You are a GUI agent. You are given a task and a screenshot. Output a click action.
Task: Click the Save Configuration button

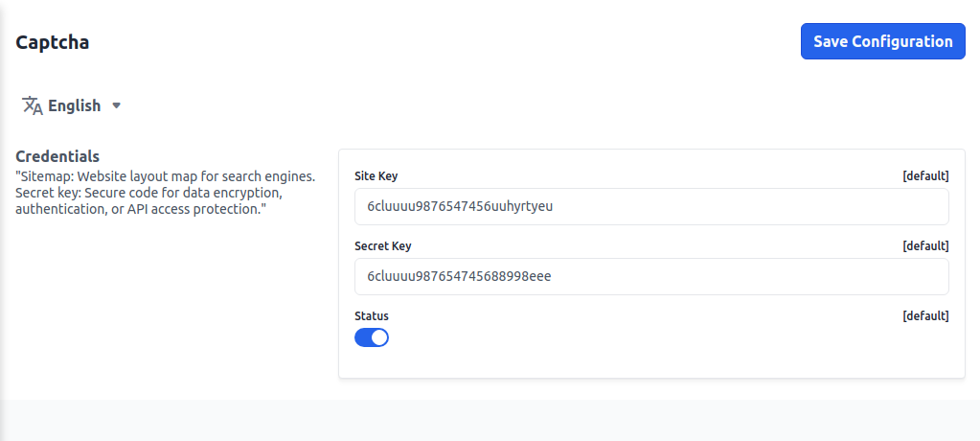882,41
